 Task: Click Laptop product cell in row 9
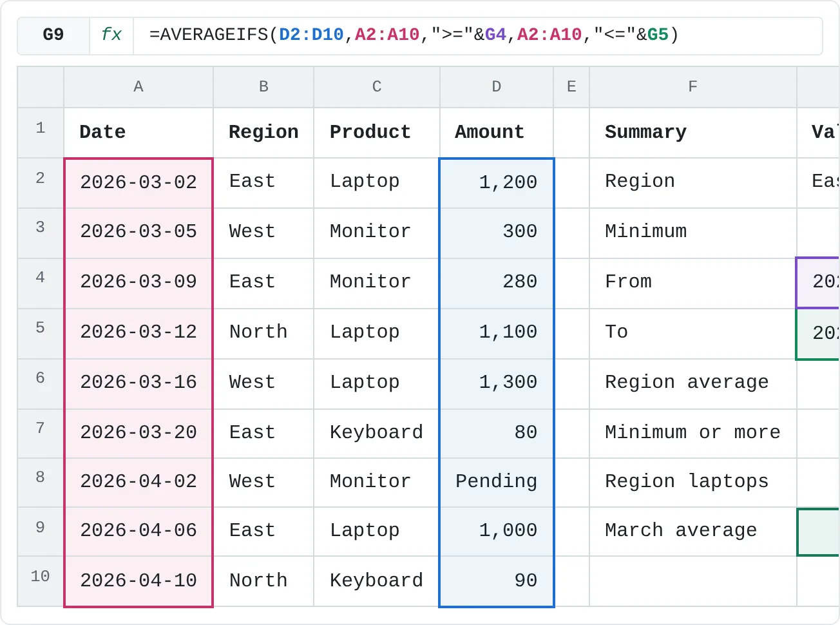pyautogui.click(x=377, y=532)
